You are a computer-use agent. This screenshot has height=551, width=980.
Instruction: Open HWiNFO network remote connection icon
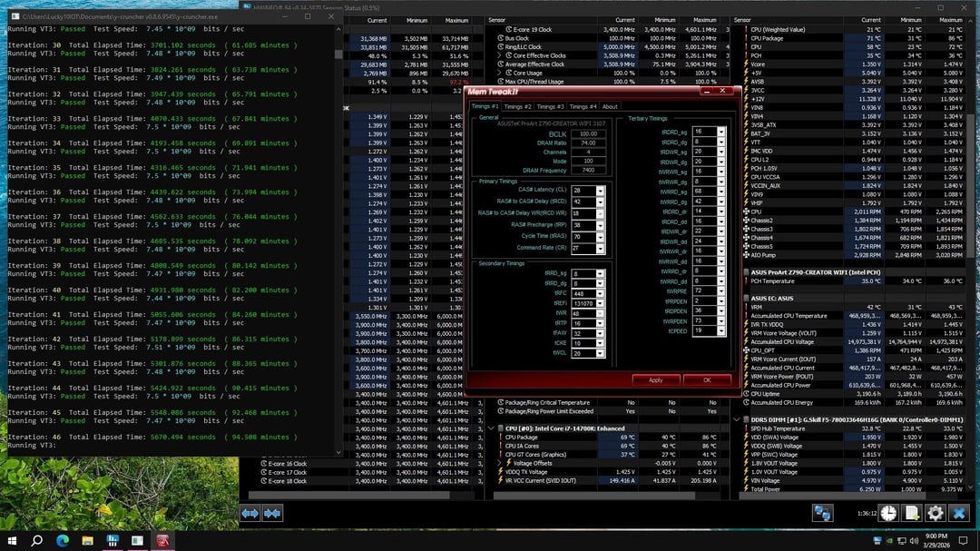coord(823,513)
